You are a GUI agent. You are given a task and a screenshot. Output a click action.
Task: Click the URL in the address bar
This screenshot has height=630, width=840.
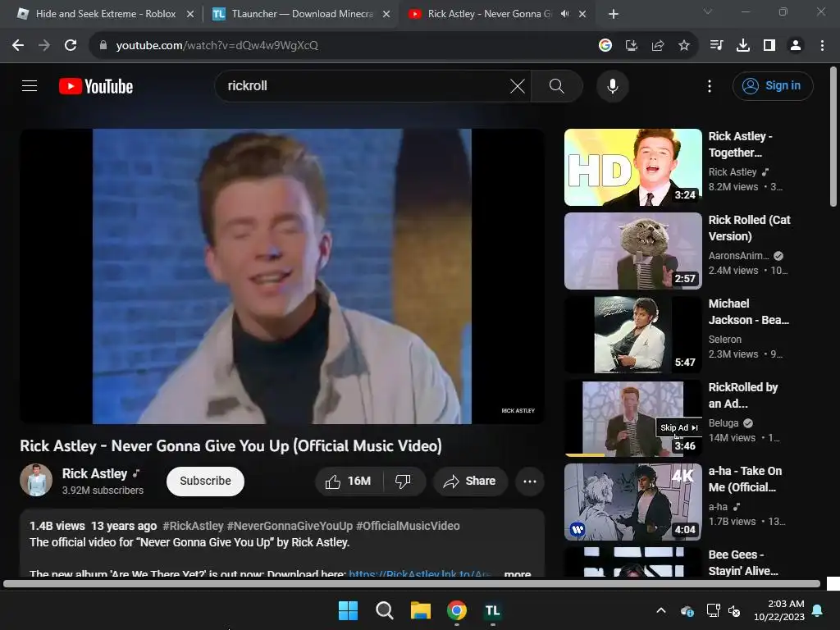(x=217, y=46)
